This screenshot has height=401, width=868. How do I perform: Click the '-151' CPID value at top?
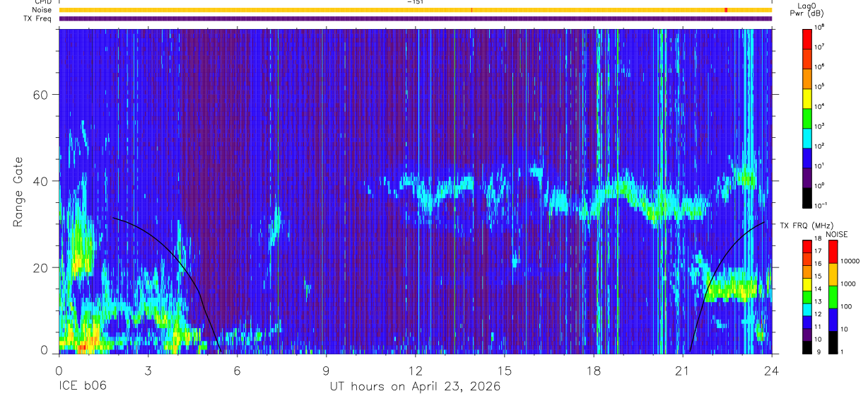point(414,2)
